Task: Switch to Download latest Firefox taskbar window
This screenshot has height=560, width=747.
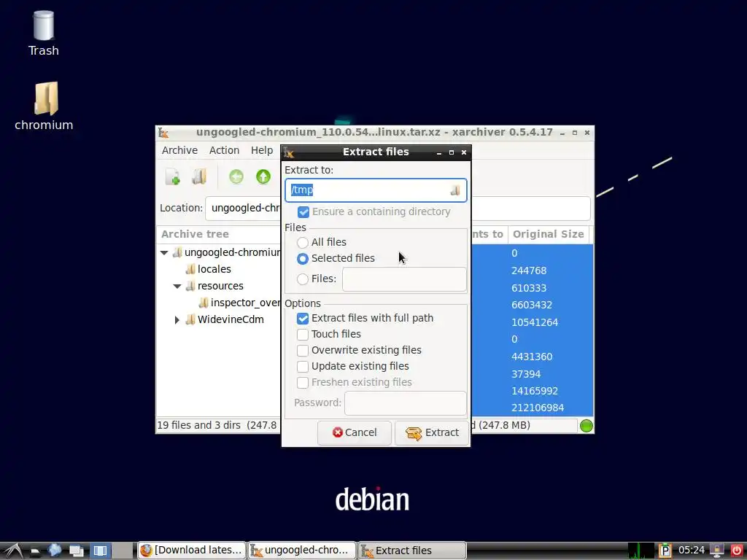Action: click(x=192, y=551)
